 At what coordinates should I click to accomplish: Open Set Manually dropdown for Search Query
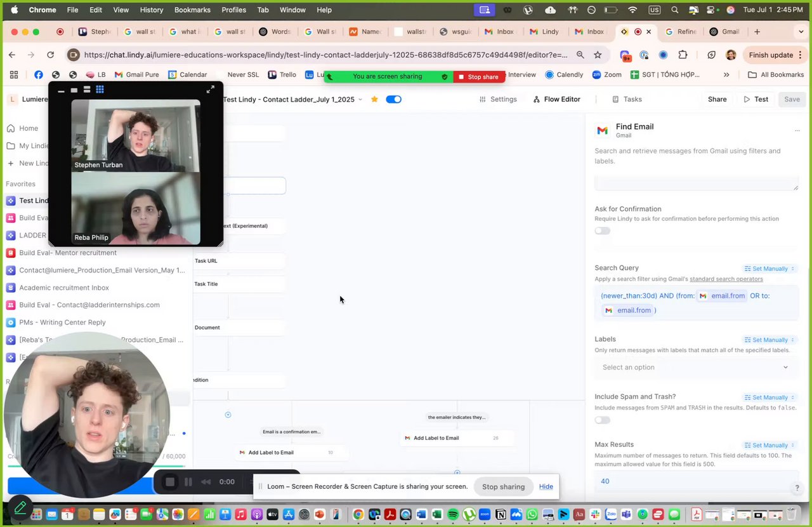[769, 269]
